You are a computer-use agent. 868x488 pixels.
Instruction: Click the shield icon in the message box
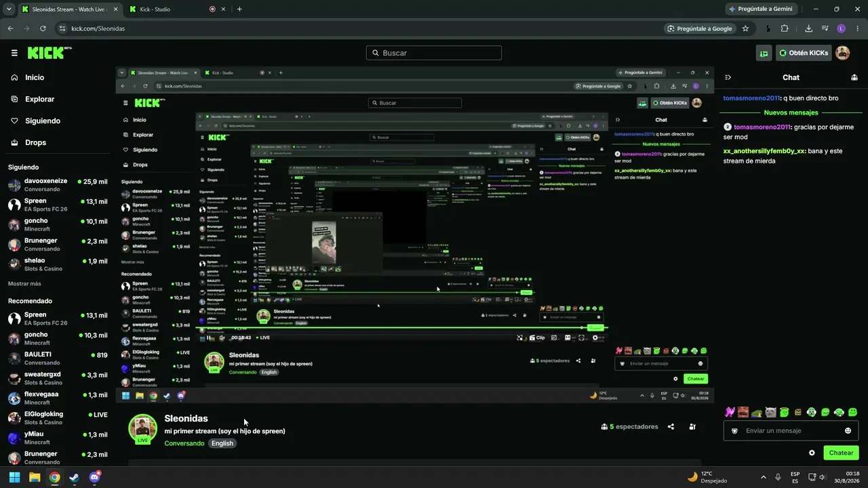tap(734, 430)
